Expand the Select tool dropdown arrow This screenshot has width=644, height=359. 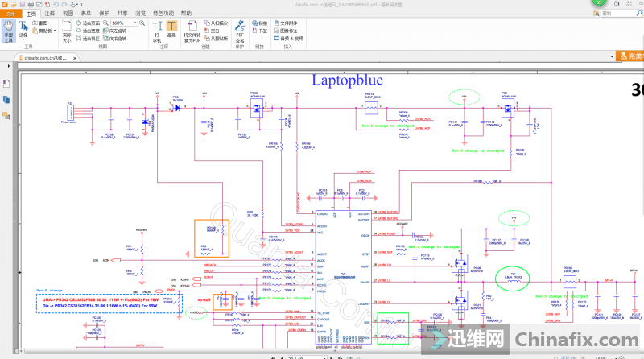[x=23, y=40]
